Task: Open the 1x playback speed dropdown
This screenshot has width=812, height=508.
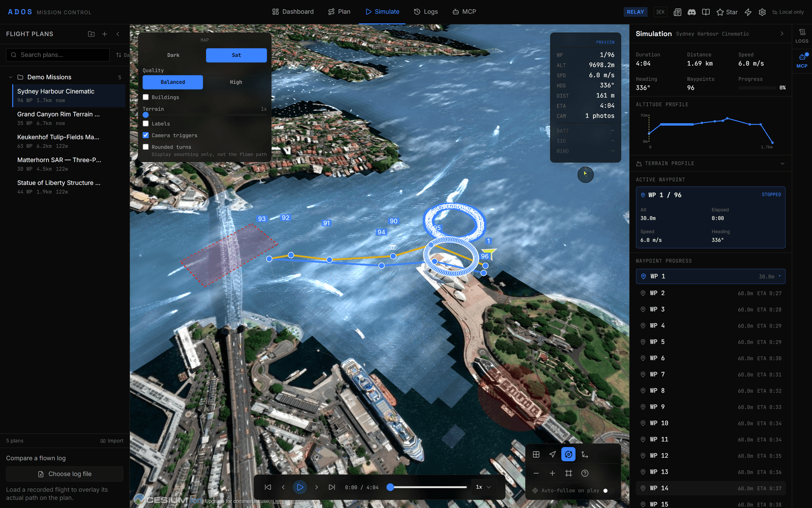Action: [x=483, y=487]
